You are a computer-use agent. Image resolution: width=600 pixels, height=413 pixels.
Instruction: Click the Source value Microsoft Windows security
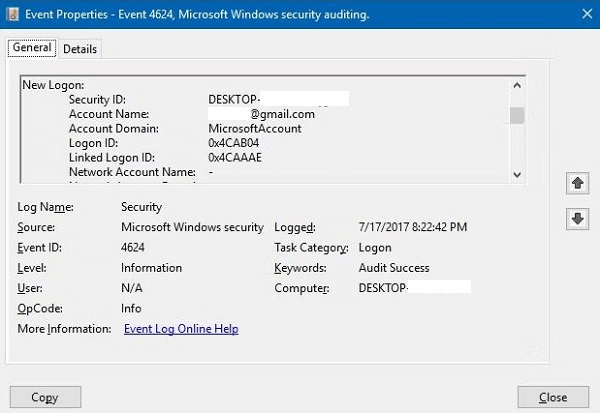[193, 227]
